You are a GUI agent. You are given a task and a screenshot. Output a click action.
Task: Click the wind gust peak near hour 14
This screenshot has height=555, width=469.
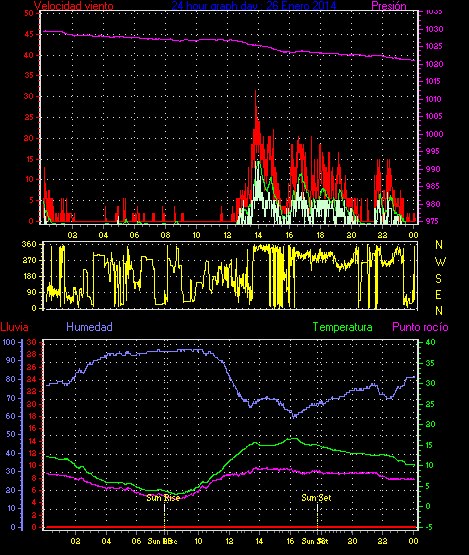(256, 92)
